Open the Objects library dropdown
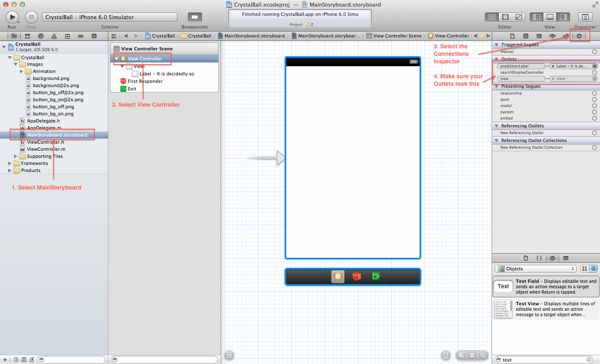Screen dimensions: 600x364 535,269
